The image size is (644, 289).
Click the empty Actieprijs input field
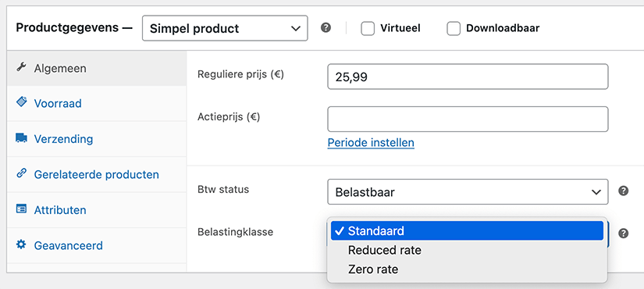[x=468, y=120]
